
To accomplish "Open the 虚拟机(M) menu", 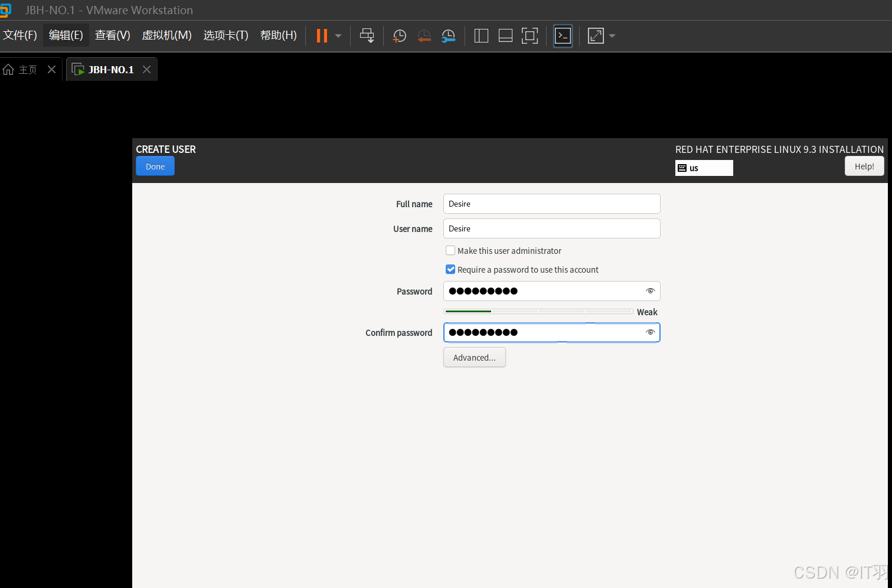I will coord(166,35).
